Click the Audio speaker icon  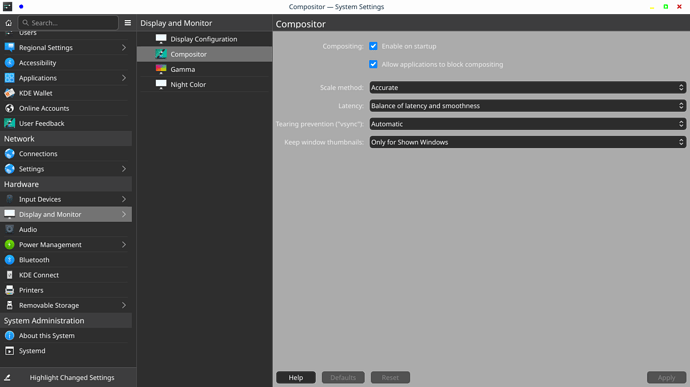(9, 229)
